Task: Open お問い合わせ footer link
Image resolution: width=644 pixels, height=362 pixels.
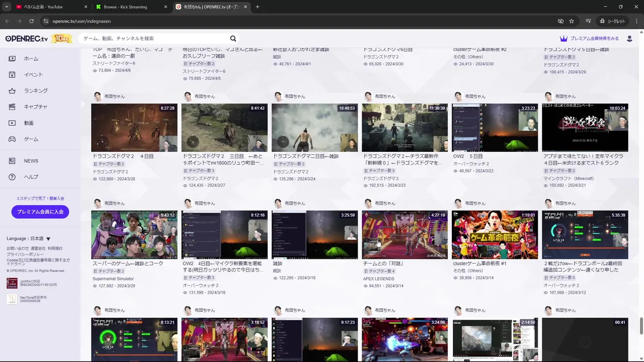Action: point(18,248)
